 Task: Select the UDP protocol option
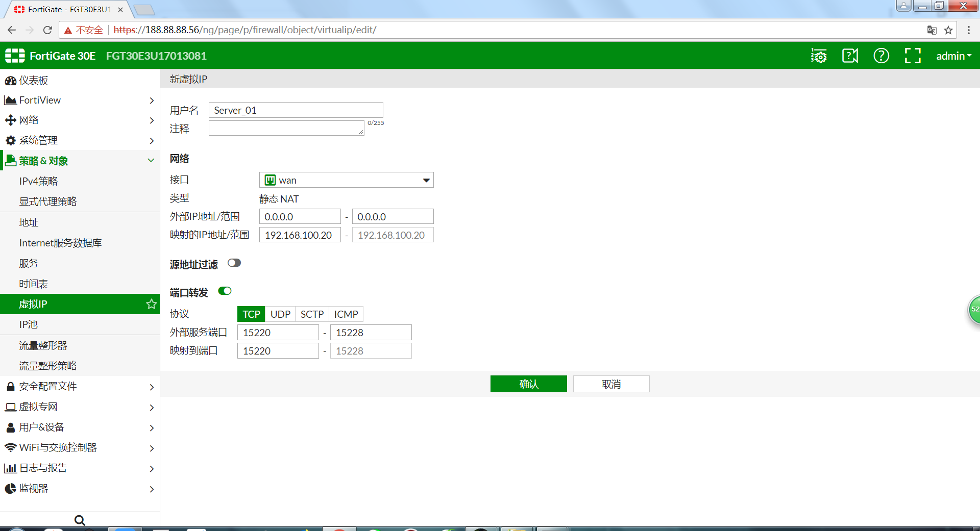[280, 314]
